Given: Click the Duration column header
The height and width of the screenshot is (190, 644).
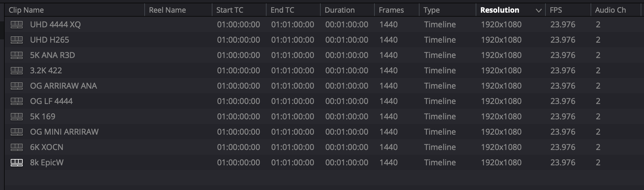Looking at the screenshot, I should [339, 10].
